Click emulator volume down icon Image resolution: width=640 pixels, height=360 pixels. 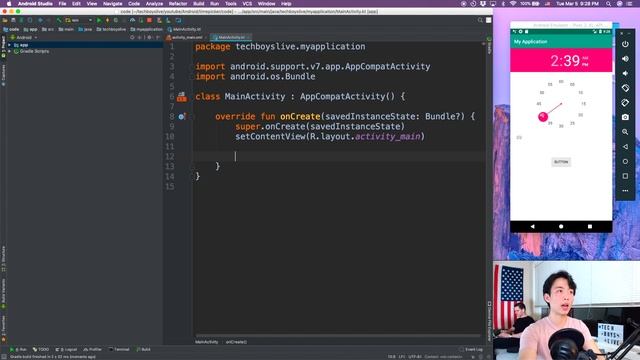pos(625,73)
